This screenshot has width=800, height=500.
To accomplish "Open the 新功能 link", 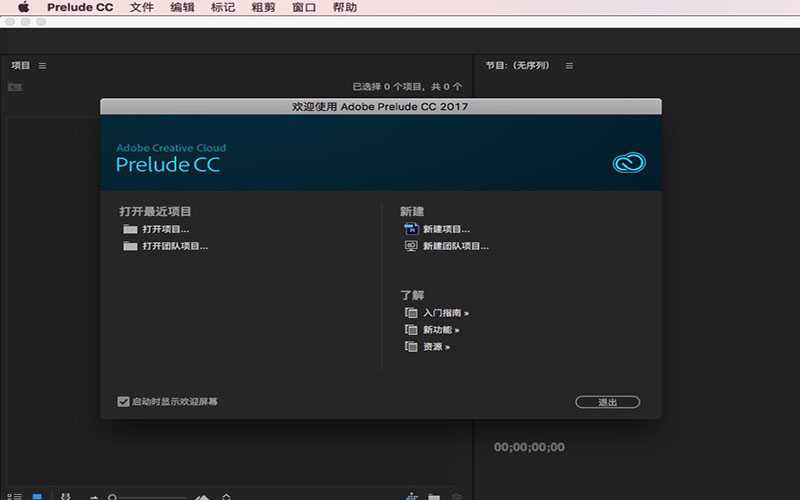I will 432,330.
